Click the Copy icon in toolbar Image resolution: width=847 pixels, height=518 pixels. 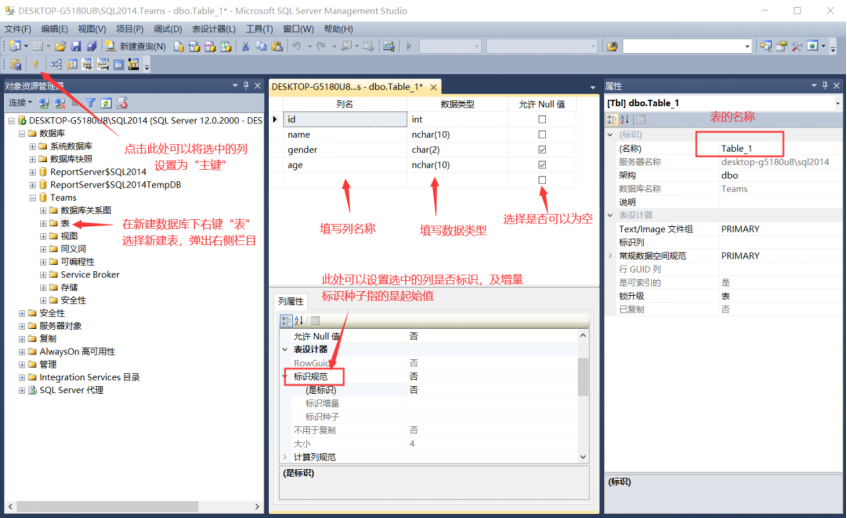coord(261,46)
